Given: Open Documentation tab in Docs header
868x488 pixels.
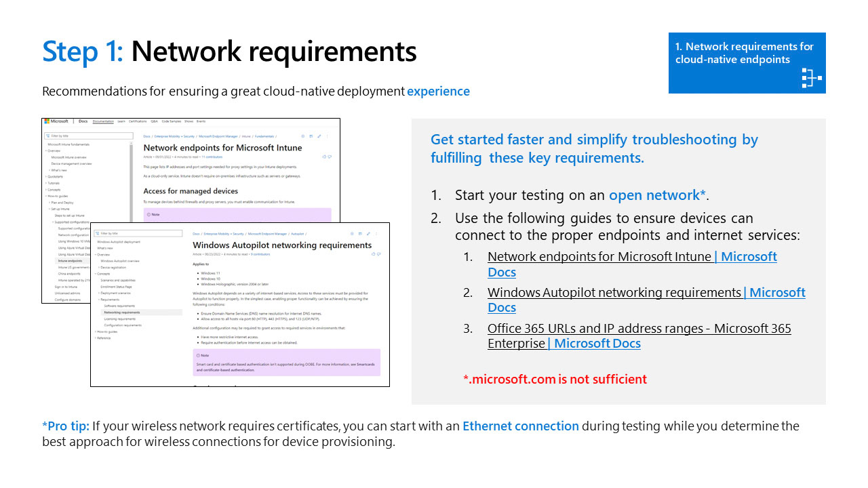Looking at the screenshot, I should click(x=103, y=121).
